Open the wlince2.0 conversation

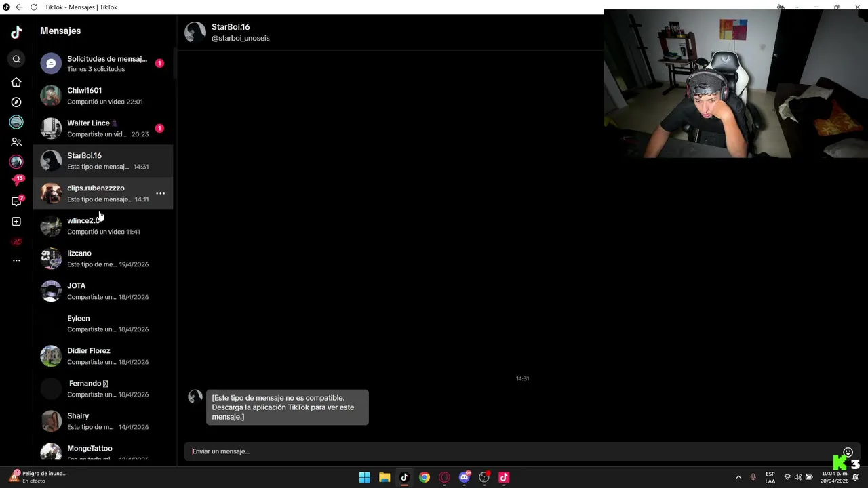click(x=103, y=226)
